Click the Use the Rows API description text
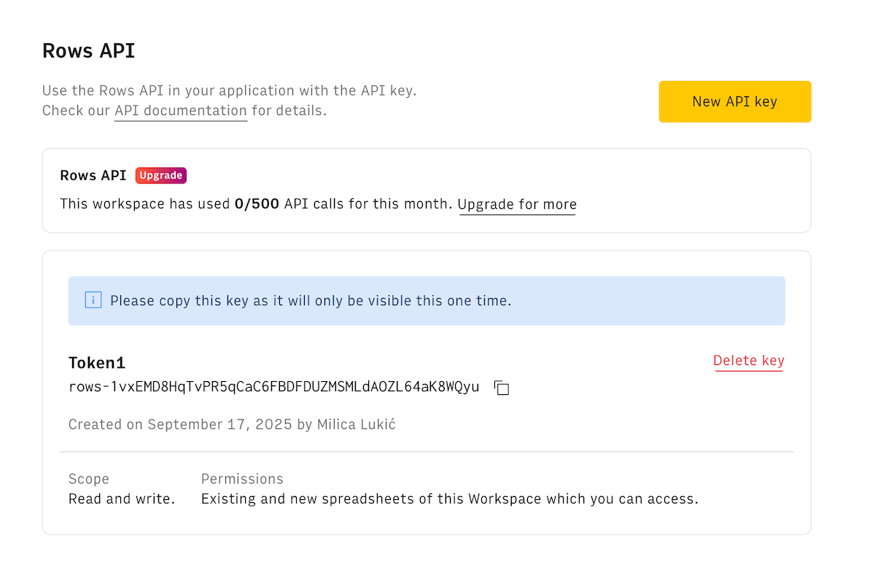The height and width of the screenshot is (588, 875). (229, 91)
